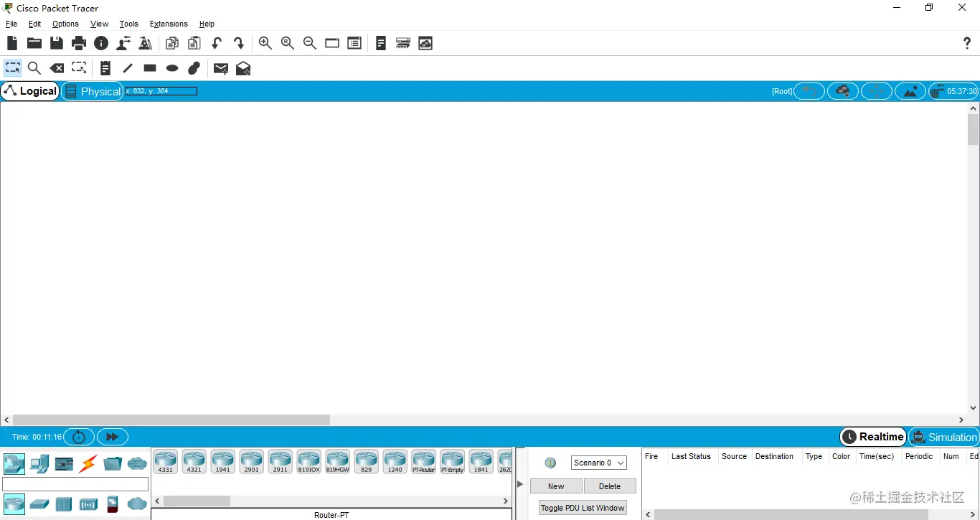The width and height of the screenshot is (980, 520).
Task: Open the File menu
Action: pyautogui.click(x=11, y=24)
